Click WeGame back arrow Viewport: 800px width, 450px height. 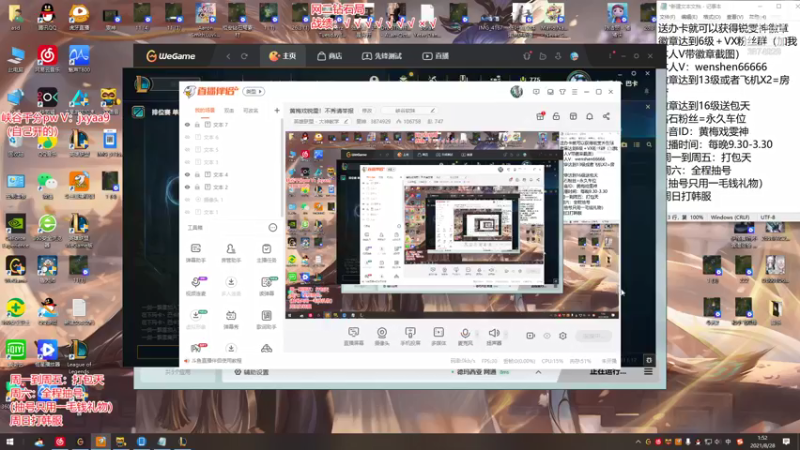tap(228, 56)
